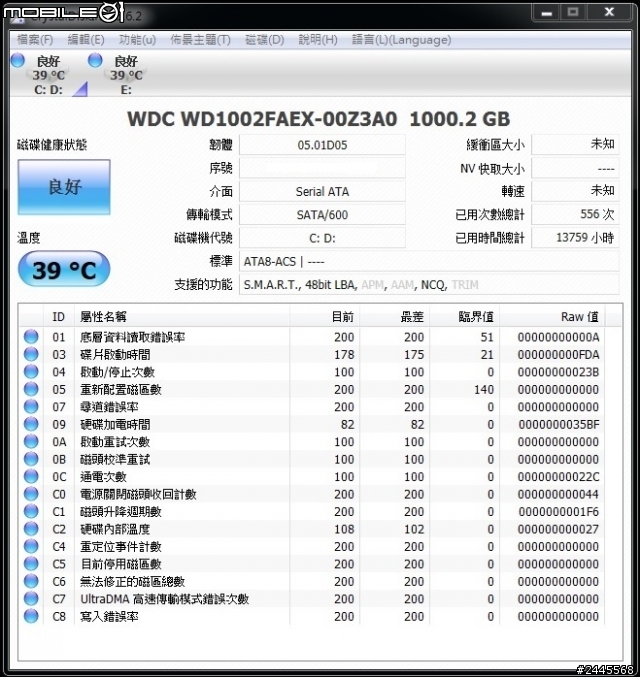Image resolution: width=640 pixels, height=678 pixels.
Task: Select the 寫入錯誤率 attribute name
Action: click(109, 617)
